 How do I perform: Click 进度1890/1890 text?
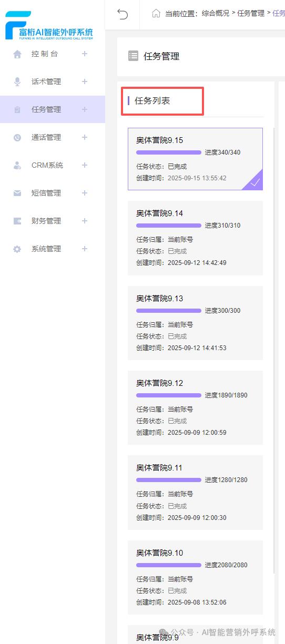coord(226,395)
